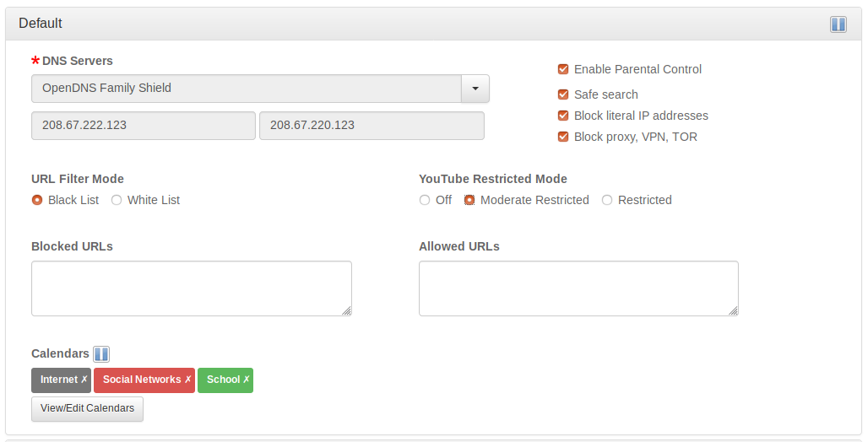Viewport: 868px width, 442px height.
Task: Remove the Social Networks calendar tag
Action: (x=188, y=380)
